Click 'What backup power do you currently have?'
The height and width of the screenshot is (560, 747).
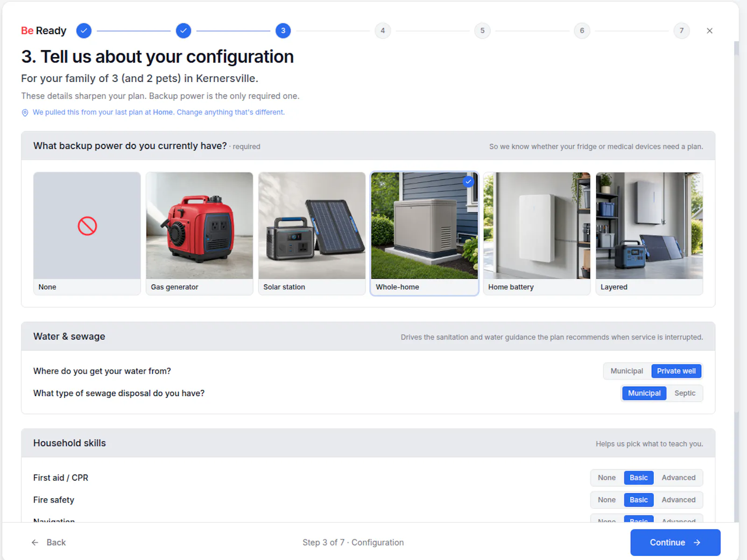[130, 146]
